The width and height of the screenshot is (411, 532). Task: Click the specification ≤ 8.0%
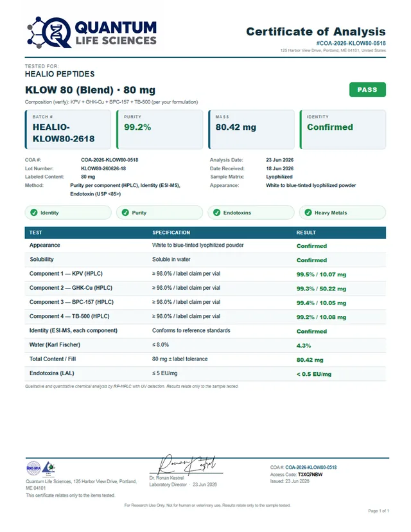[161, 345]
